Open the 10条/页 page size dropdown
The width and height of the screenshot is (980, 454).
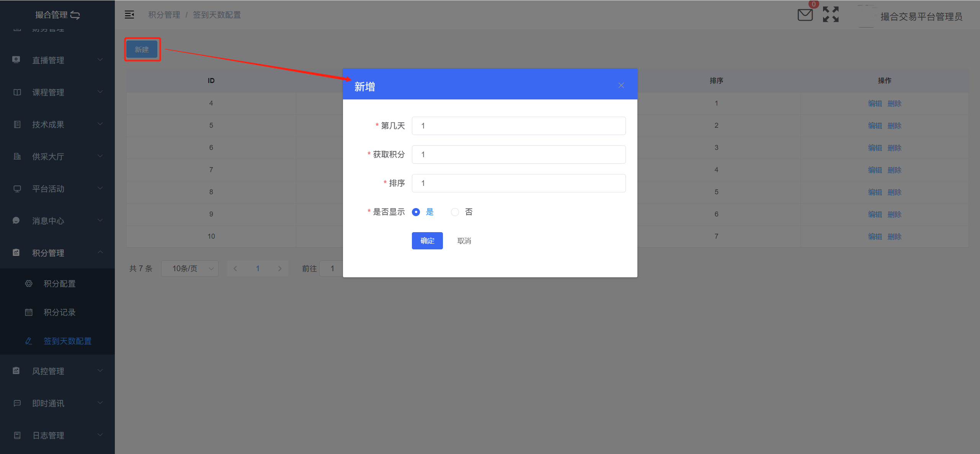point(190,268)
